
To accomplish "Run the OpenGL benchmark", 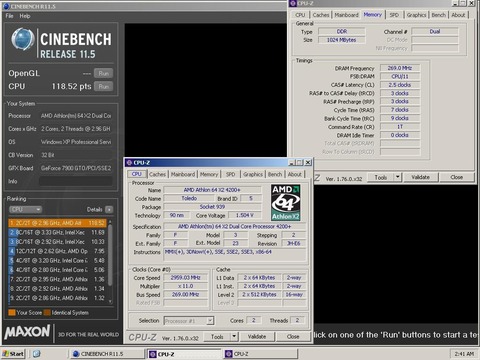I will (x=103, y=73).
